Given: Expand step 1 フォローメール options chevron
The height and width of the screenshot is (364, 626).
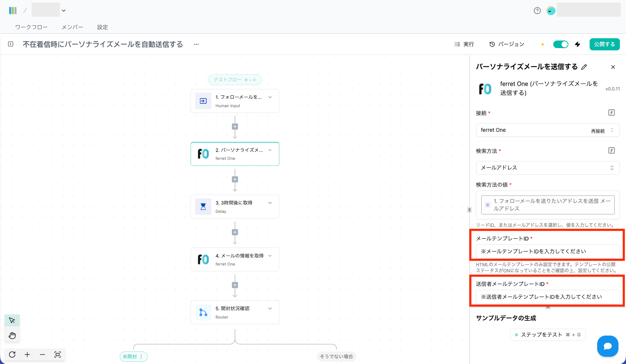Looking at the screenshot, I should pos(270,97).
